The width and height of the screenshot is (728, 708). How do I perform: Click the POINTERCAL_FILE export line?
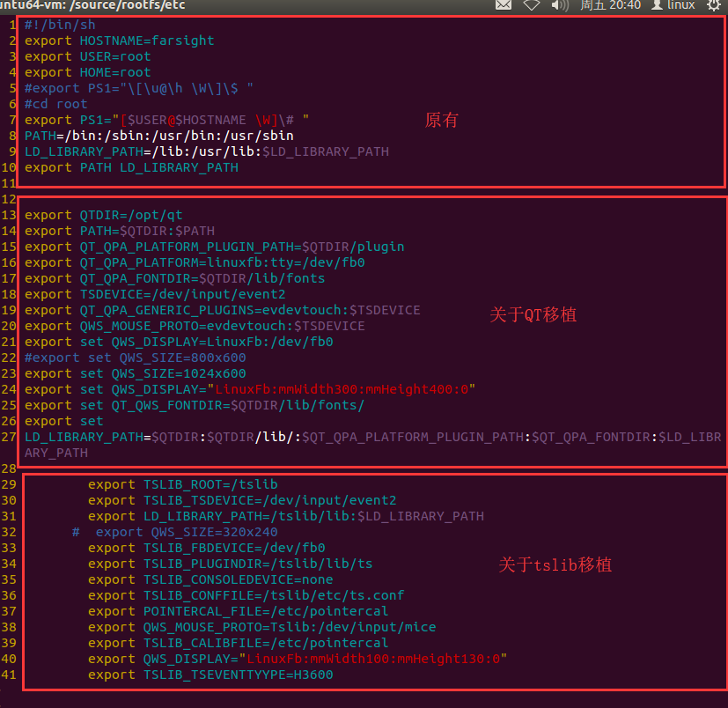pos(239,611)
